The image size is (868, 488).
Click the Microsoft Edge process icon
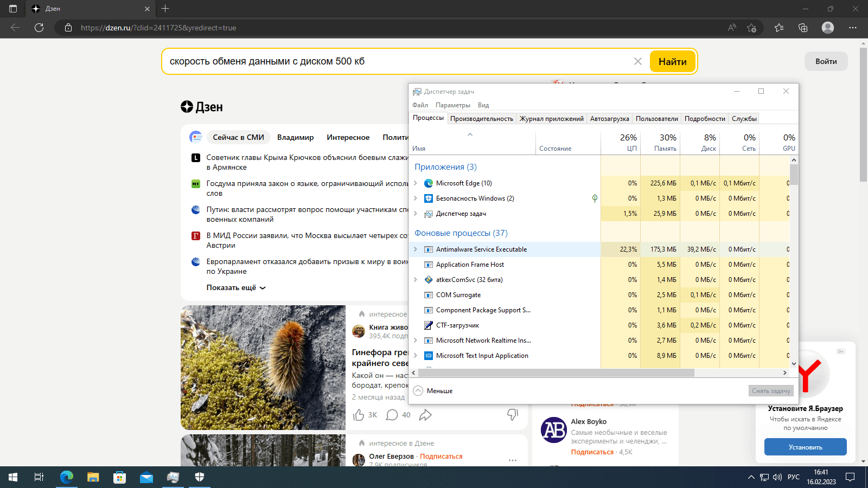click(x=429, y=183)
